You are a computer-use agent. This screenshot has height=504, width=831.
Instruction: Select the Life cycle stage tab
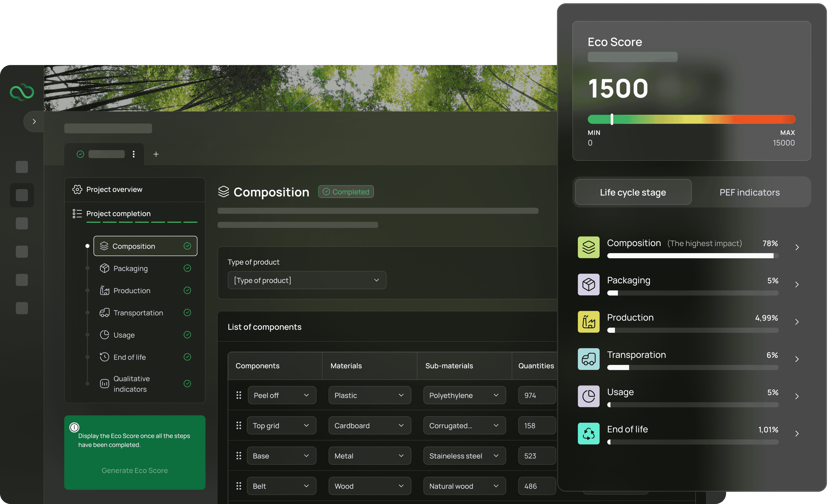click(x=633, y=192)
